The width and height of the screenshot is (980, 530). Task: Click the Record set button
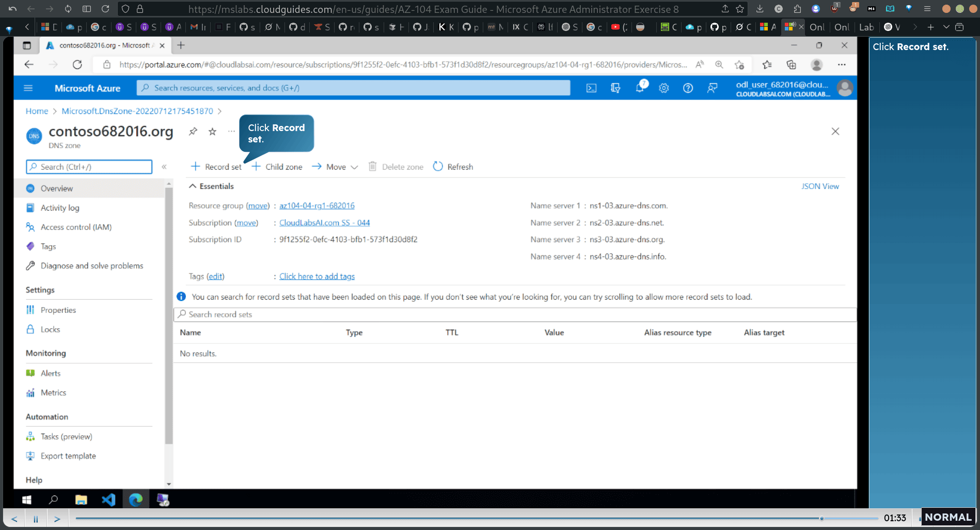pos(216,167)
